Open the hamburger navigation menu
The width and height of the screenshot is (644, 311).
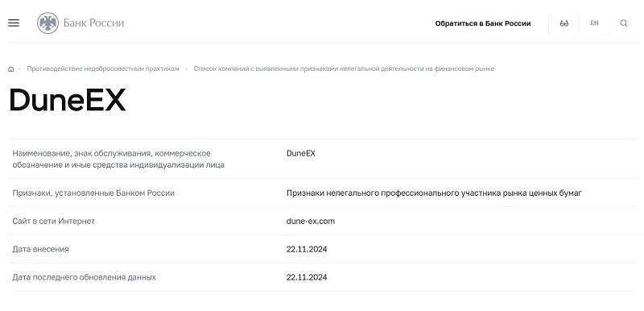[14, 23]
